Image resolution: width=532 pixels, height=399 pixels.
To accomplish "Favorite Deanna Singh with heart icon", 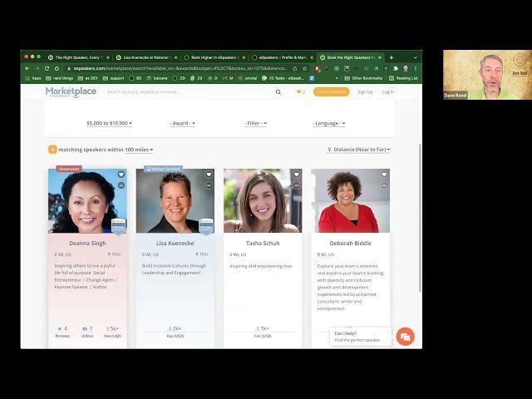I will pos(121,175).
